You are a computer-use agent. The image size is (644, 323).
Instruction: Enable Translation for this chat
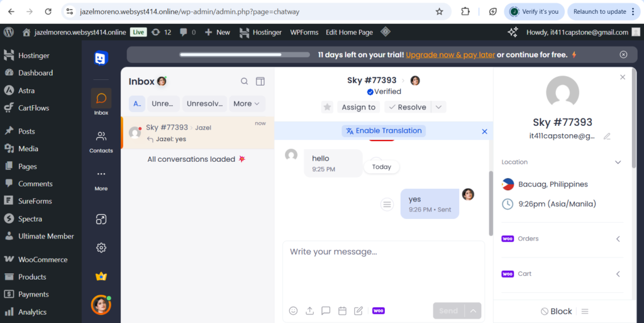384,131
